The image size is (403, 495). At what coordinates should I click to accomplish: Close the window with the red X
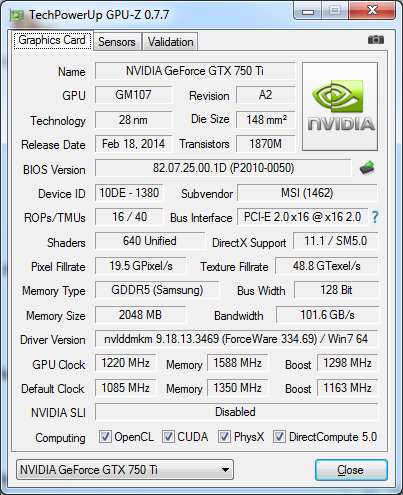(372, 11)
